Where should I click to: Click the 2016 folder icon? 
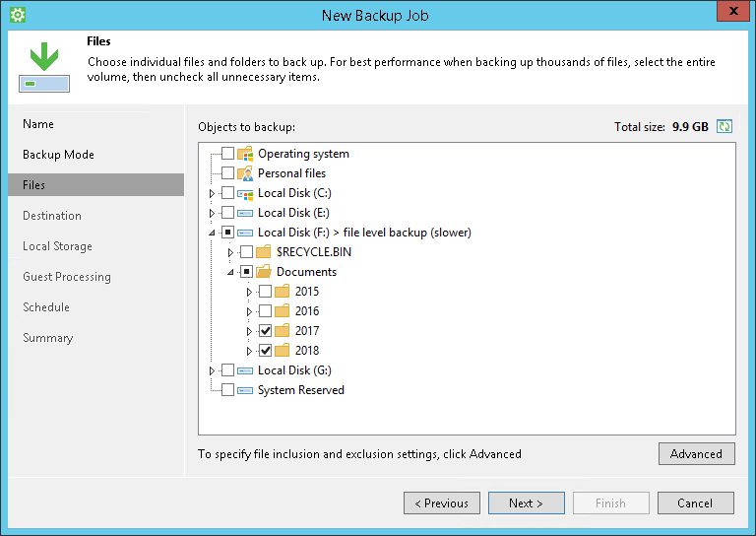click(283, 311)
